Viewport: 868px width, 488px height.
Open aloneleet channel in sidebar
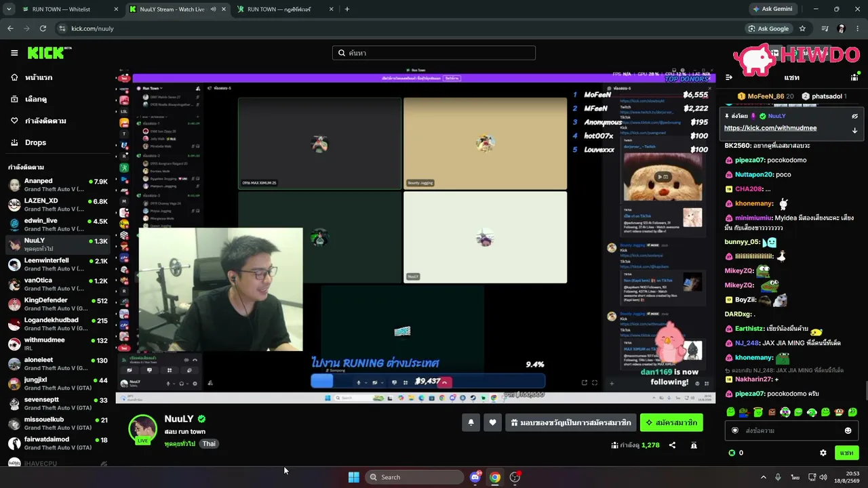(58, 363)
